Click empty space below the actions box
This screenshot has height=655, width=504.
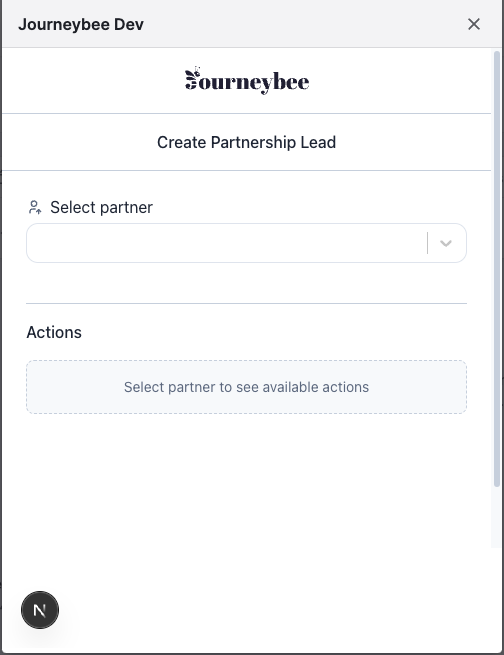pos(246,480)
